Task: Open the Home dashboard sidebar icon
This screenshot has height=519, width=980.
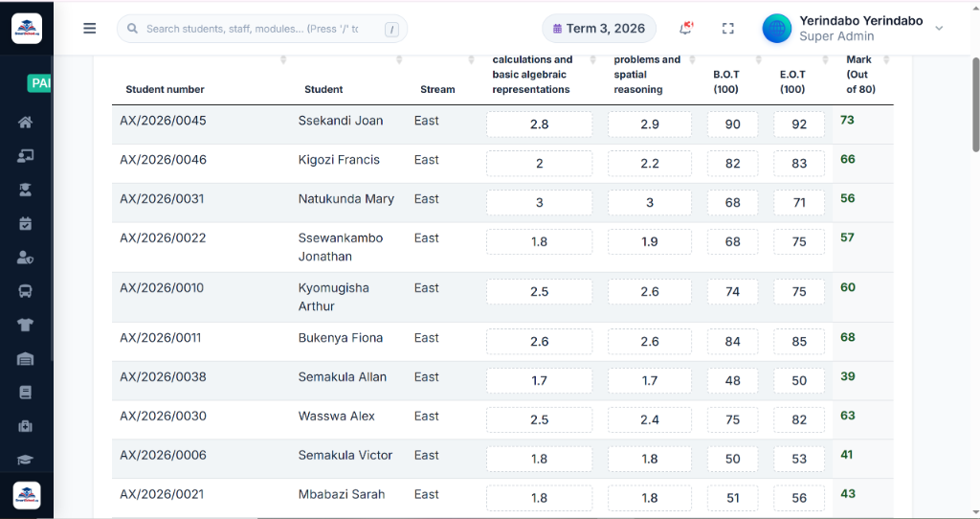Action: 25,122
